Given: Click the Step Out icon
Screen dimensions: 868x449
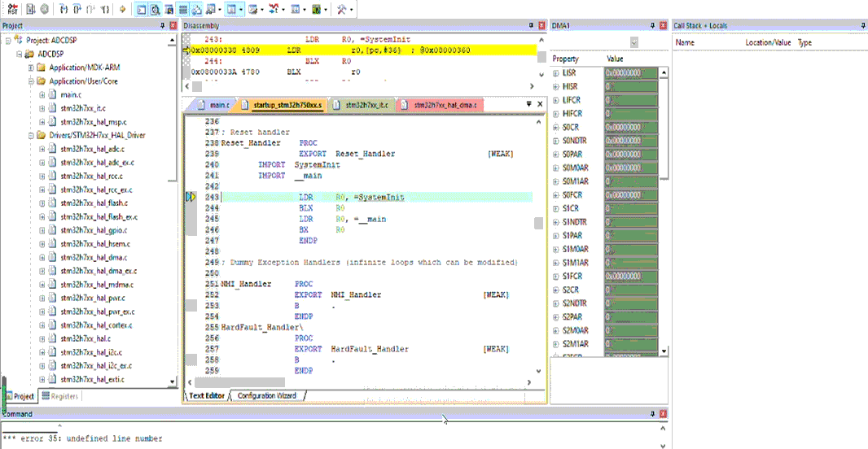Looking at the screenshot, I should pos(91,9).
